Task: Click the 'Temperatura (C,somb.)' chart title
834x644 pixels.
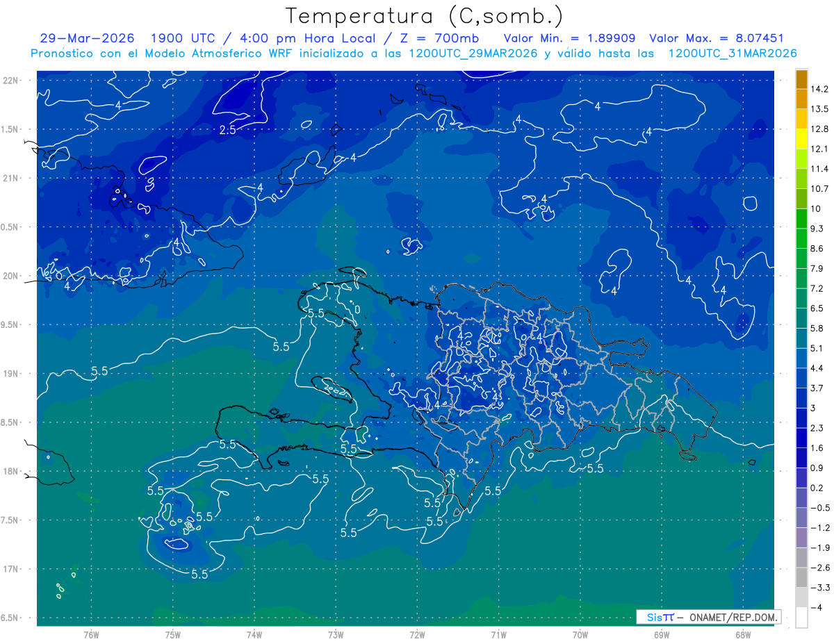Action: [x=425, y=16]
